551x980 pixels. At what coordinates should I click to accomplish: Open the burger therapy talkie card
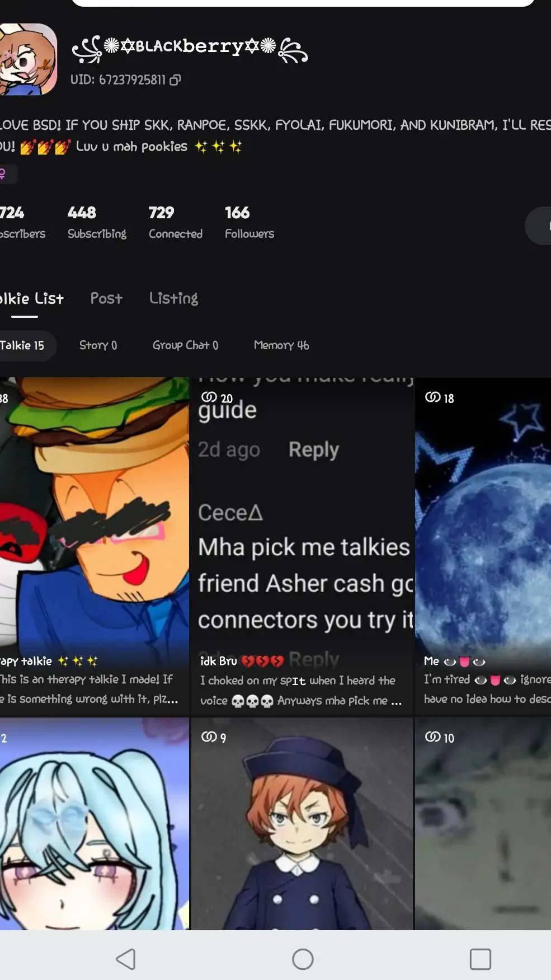coord(94,546)
